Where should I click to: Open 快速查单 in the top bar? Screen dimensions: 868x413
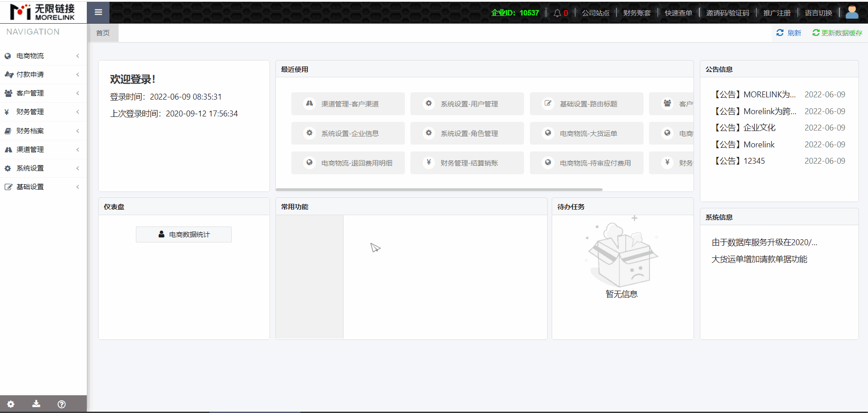[678, 13]
